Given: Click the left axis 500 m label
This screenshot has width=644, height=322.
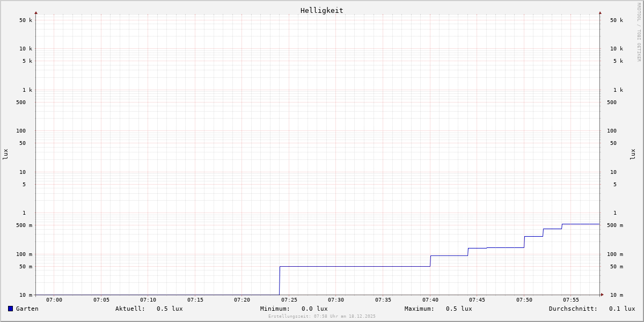Looking at the screenshot, I should pos(24,225).
